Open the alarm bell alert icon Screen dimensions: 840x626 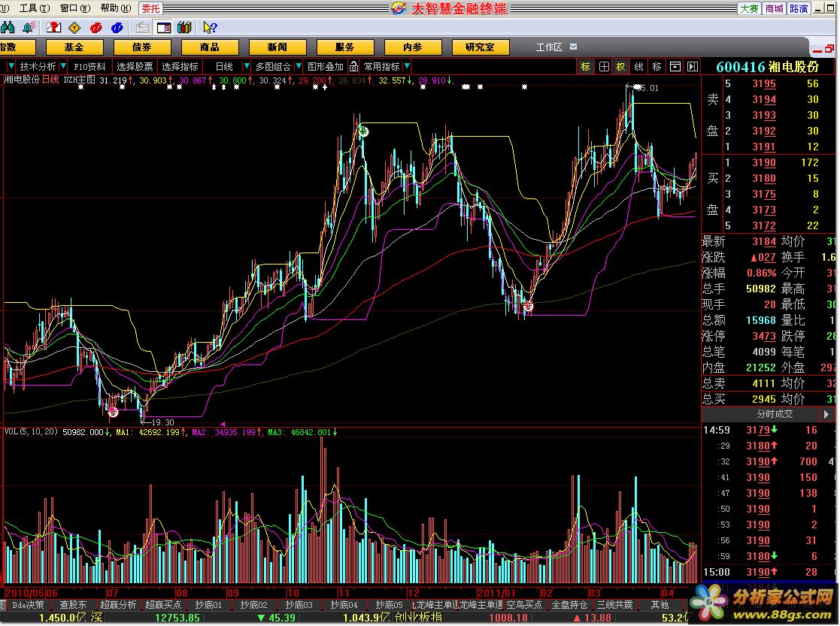pyautogui.click(x=29, y=27)
